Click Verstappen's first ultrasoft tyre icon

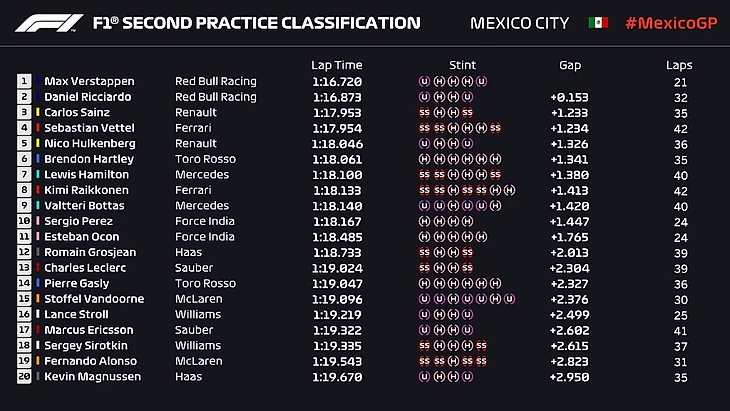pos(425,81)
